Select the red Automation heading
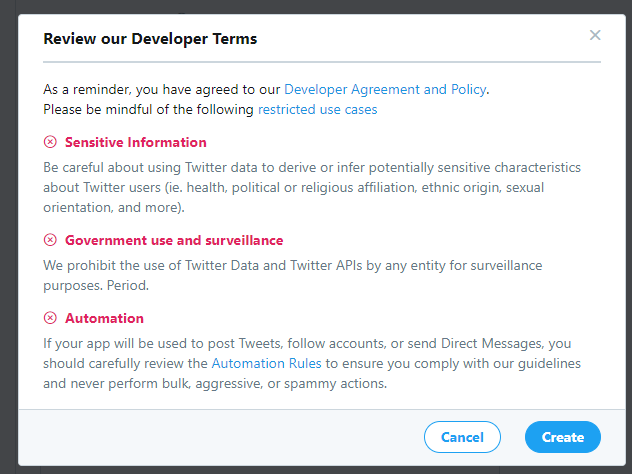This screenshot has width=632, height=474. pyautogui.click(x=104, y=318)
